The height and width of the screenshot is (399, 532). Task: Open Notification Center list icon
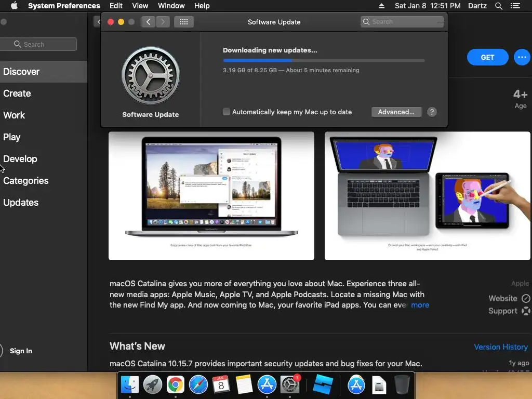coord(515,6)
